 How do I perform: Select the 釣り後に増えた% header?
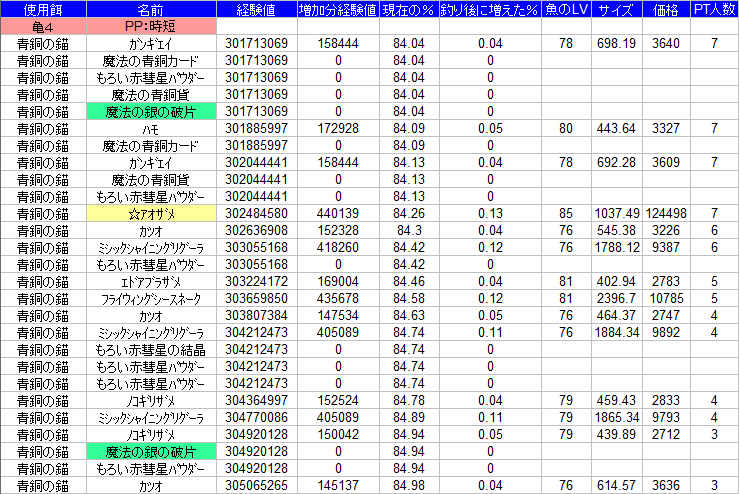click(490, 9)
